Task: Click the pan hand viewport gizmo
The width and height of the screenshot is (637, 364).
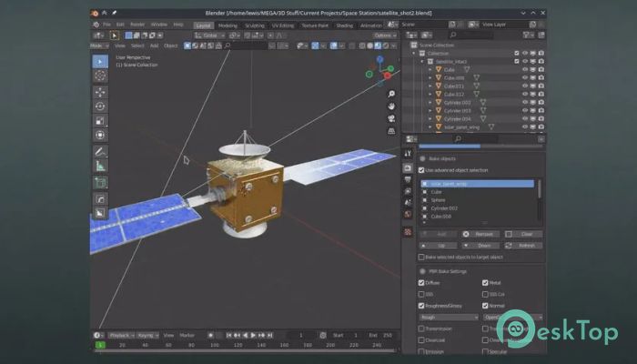Action: [391, 106]
